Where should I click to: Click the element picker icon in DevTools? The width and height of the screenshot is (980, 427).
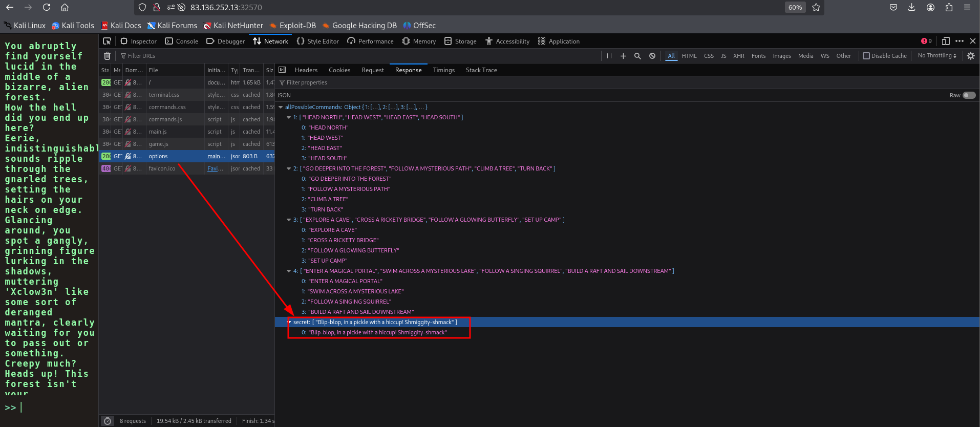(106, 41)
